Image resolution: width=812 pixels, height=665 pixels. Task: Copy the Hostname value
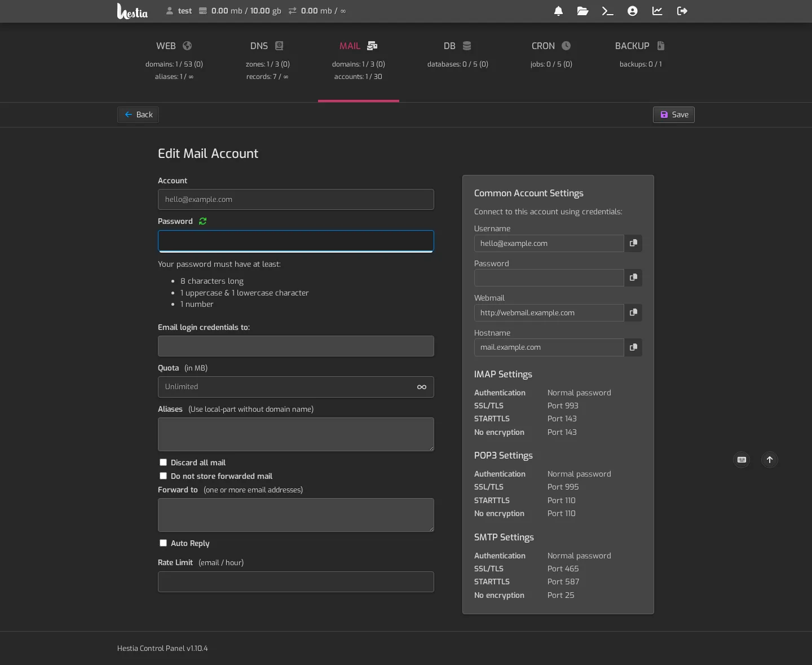click(x=633, y=347)
